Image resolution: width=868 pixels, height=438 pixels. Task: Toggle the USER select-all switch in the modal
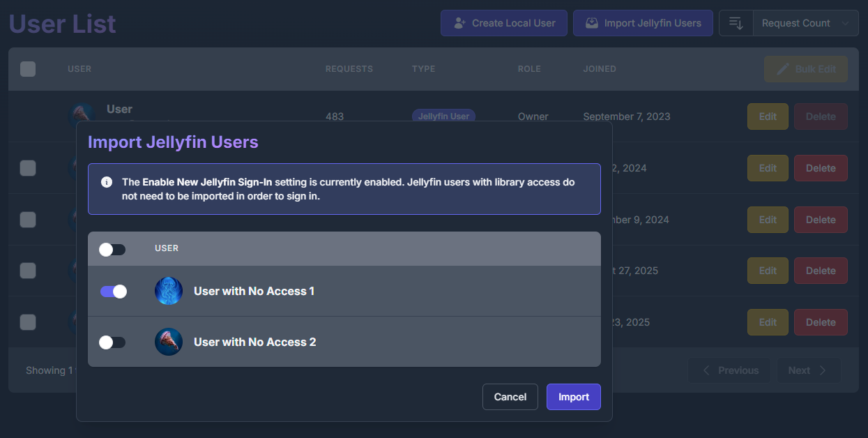[x=112, y=248]
